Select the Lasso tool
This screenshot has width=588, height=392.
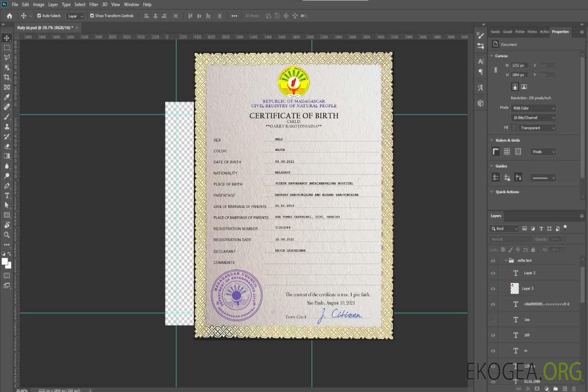7,57
